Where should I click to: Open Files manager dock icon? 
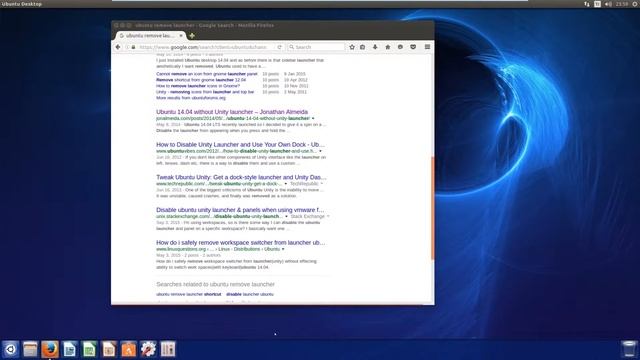tap(30, 349)
